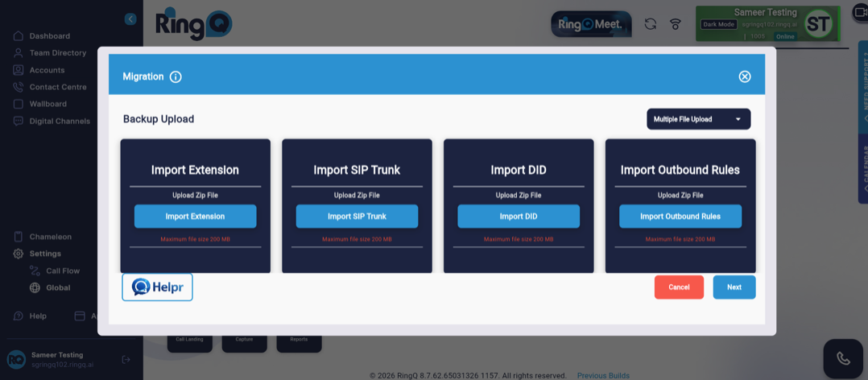This screenshot has height=380, width=868.
Task: Open the Calendar side tab
Action: 863,169
